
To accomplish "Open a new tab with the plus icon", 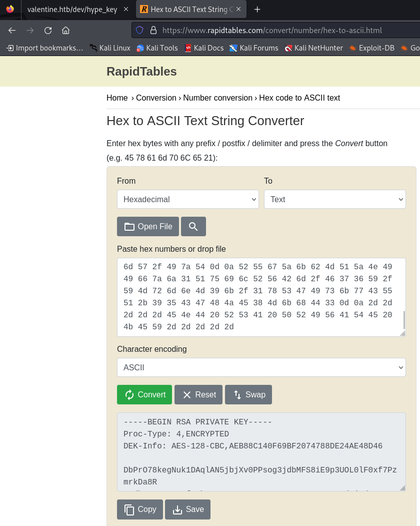I will (257, 10).
